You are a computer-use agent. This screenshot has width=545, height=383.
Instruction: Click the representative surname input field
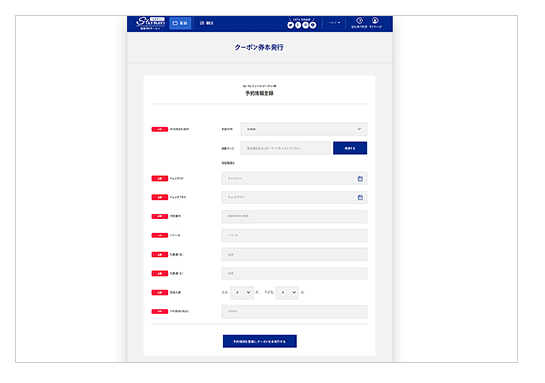point(294,254)
